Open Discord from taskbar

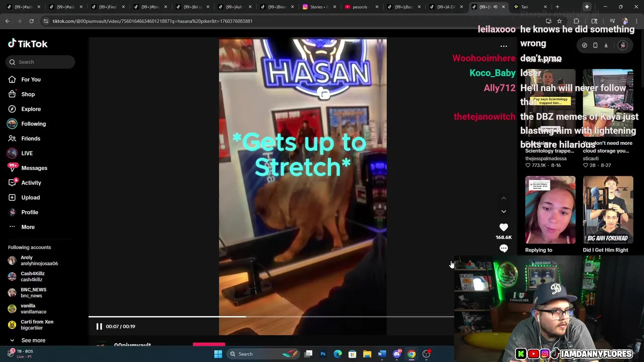click(397, 354)
